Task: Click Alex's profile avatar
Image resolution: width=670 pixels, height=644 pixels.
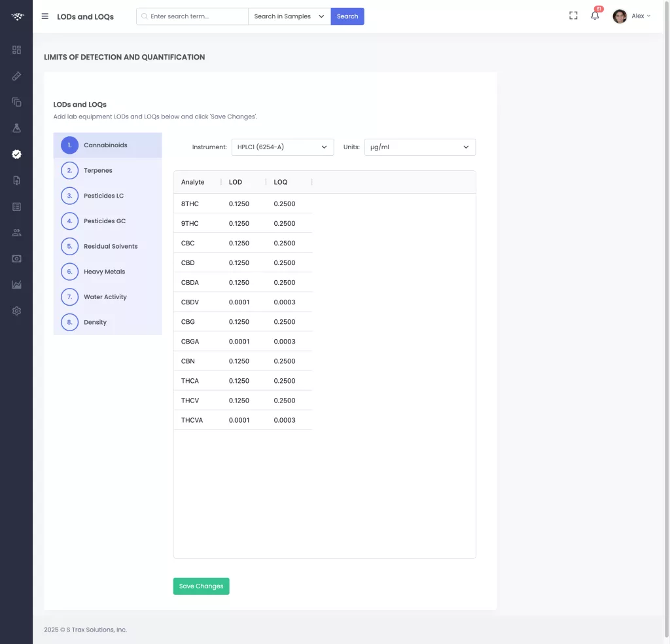Action: point(620,16)
